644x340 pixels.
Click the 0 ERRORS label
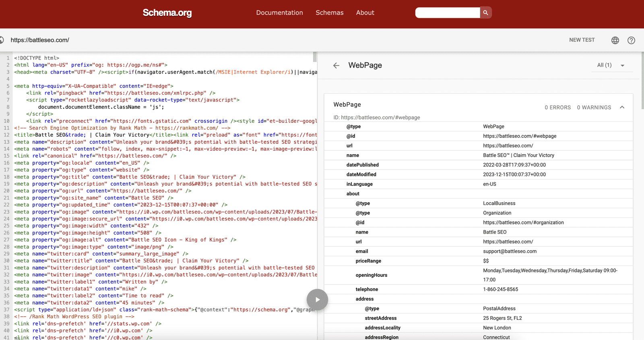[x=557, y=108]
